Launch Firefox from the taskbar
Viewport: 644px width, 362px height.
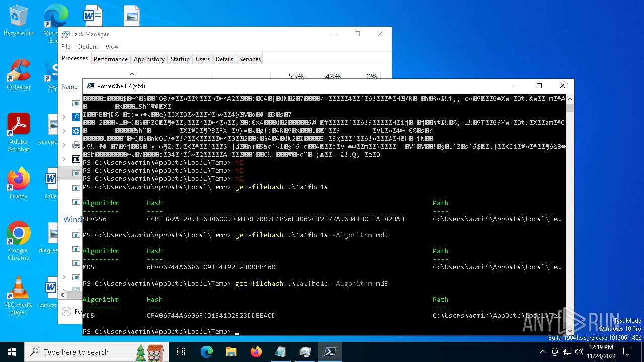[x=256, y=352]
